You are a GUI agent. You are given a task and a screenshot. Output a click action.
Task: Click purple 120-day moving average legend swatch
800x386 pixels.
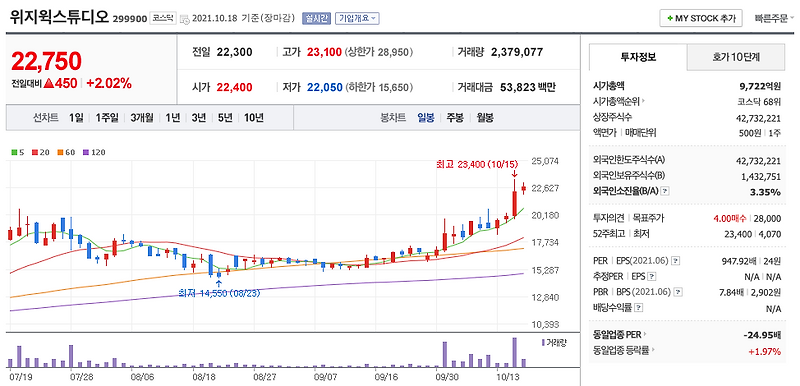tap(85, 152)
